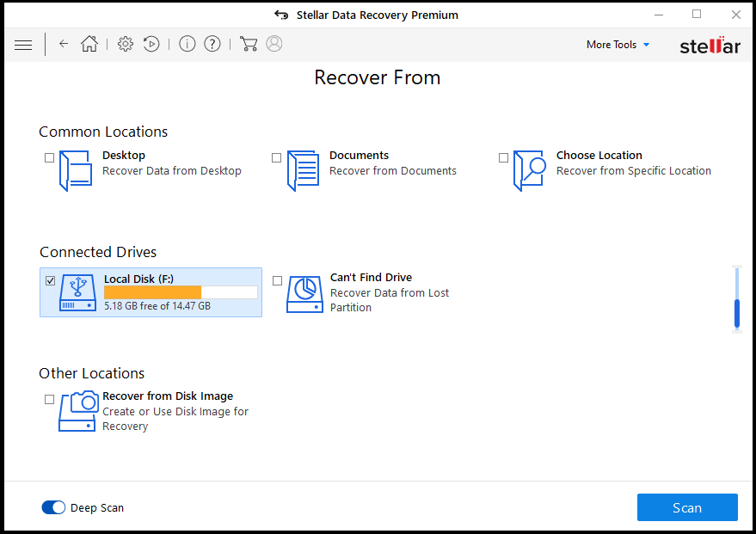Select the Choose Location option icon
Screen dimensions: 756x534
(530, 170)
